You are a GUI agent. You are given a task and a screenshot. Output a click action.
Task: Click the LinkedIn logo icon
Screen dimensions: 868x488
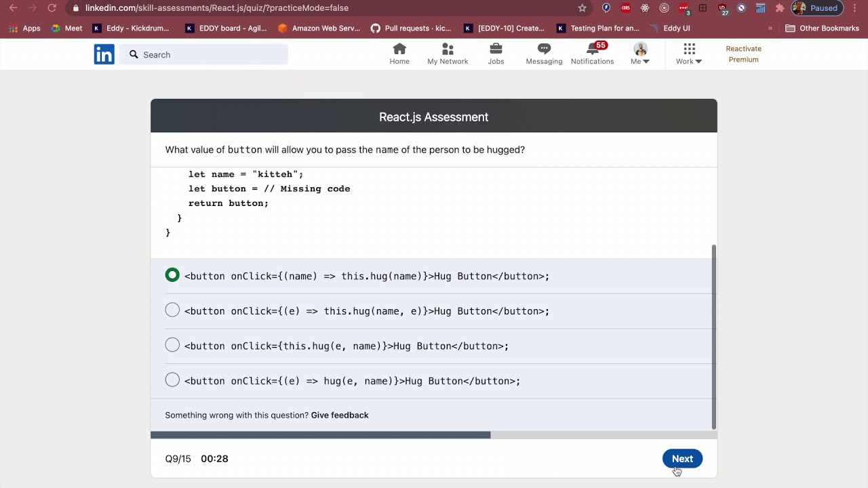point(104,55)
